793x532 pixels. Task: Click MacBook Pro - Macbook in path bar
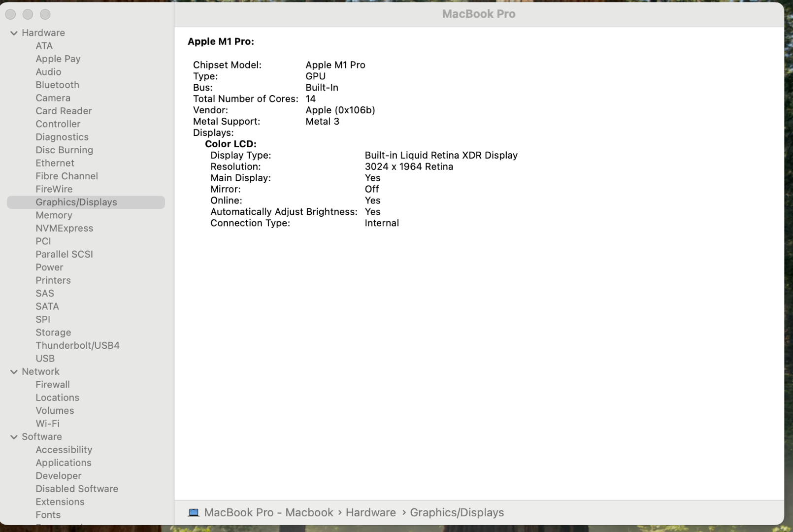[x=268, y=513]
